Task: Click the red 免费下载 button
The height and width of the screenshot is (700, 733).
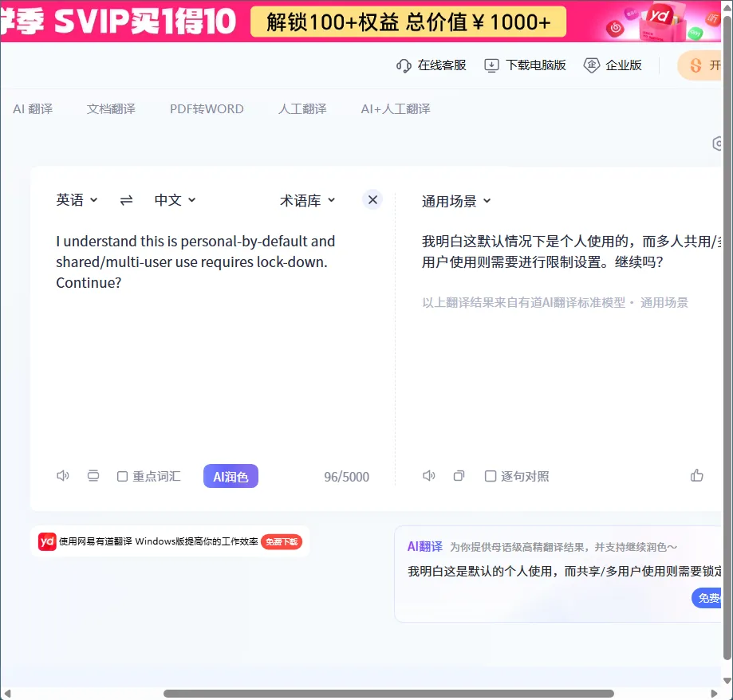Action: (282, 541)
